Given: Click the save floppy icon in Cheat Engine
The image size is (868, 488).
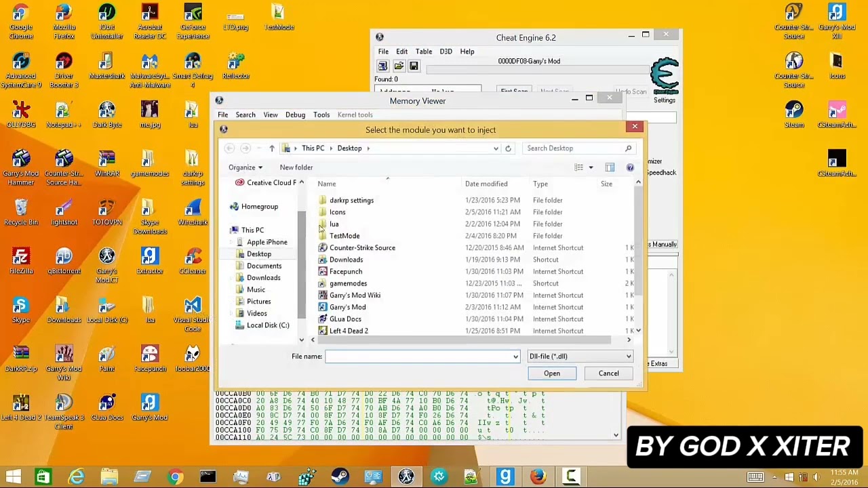Looking at the screenshot, I should pyautogui.click(x=414, y=66).
